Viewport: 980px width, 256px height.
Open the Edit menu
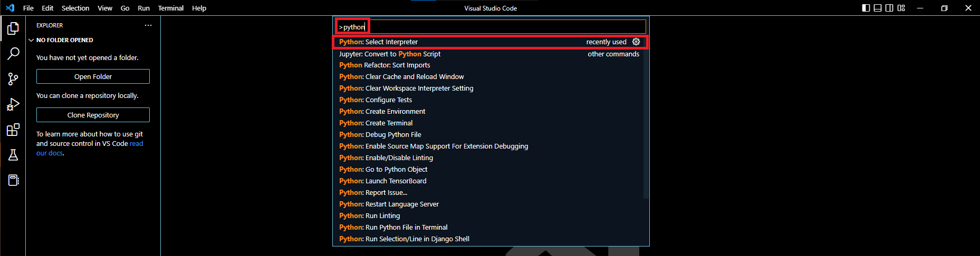coord(47,8)
